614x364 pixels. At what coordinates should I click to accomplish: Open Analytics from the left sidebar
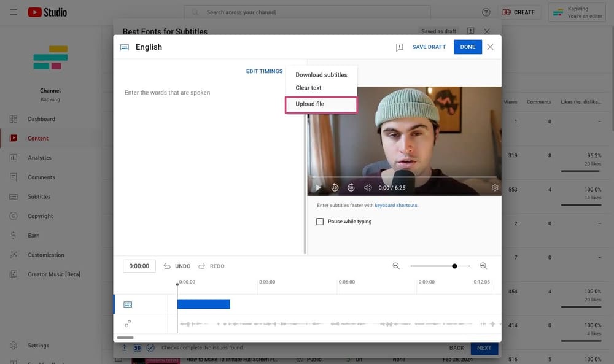point(41,157)
